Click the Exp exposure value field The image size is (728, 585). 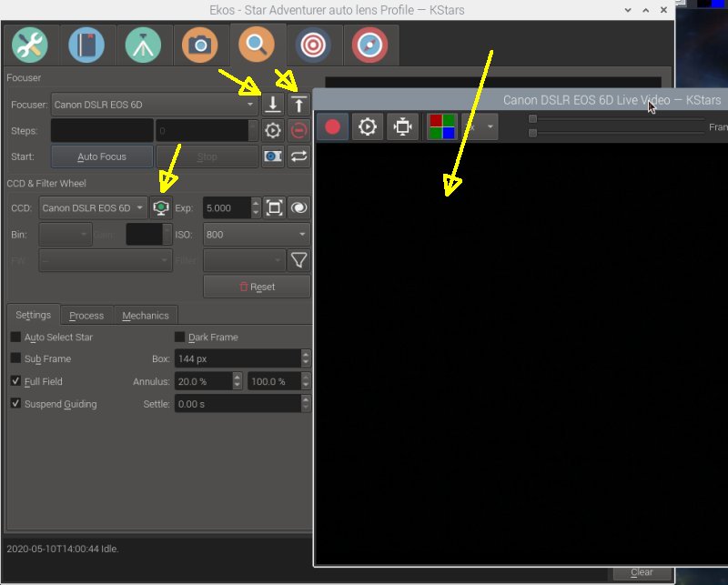[x=227, y=207]
